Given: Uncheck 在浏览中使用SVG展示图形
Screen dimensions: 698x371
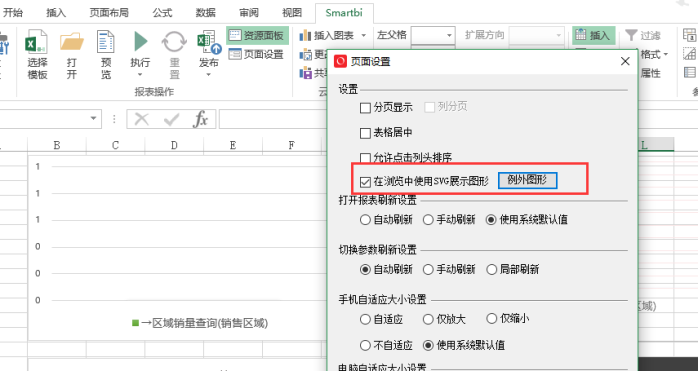Looking at the screenshot, I should pyautogui.click(x=365, y=181).
